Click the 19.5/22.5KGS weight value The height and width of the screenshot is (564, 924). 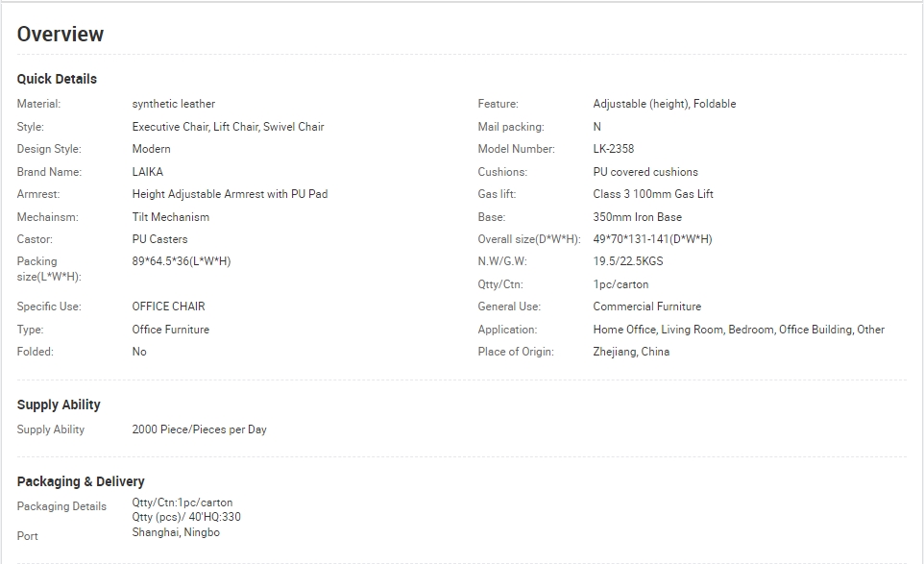(627, 261)
